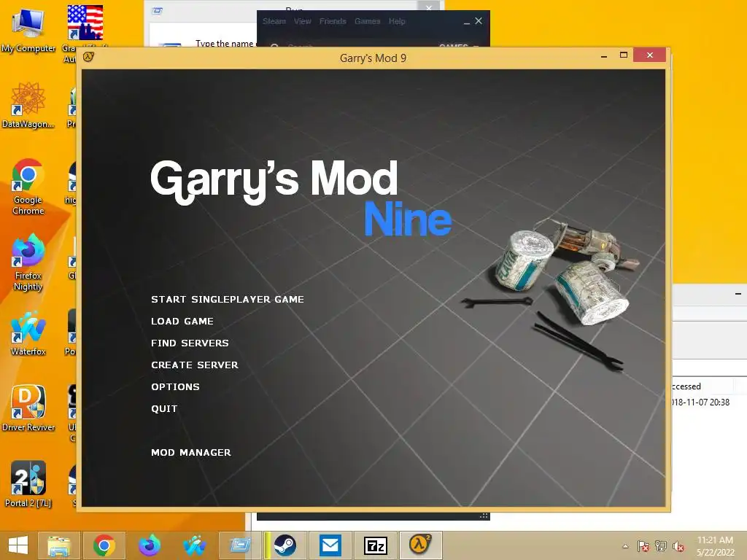Image resolution: width=747 pixels, height=560 pixels.
Task: Select Waterfox desktop shortcut
Action: (28, 332)
